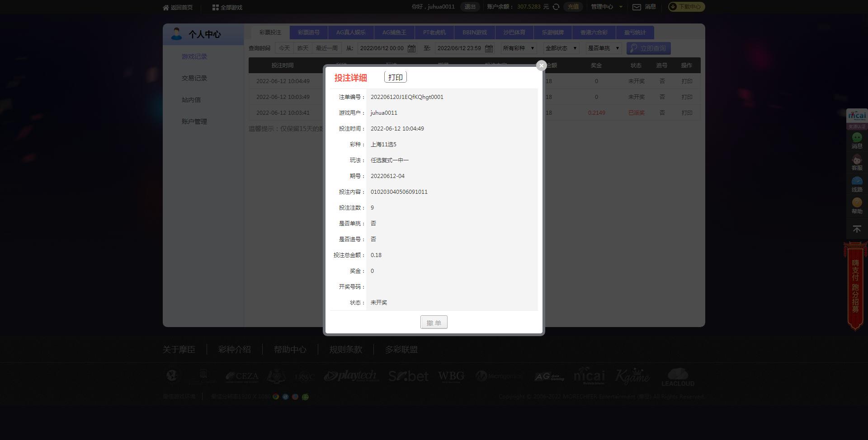Open the envelope 消息 icon in top bar

coord(637,7)
